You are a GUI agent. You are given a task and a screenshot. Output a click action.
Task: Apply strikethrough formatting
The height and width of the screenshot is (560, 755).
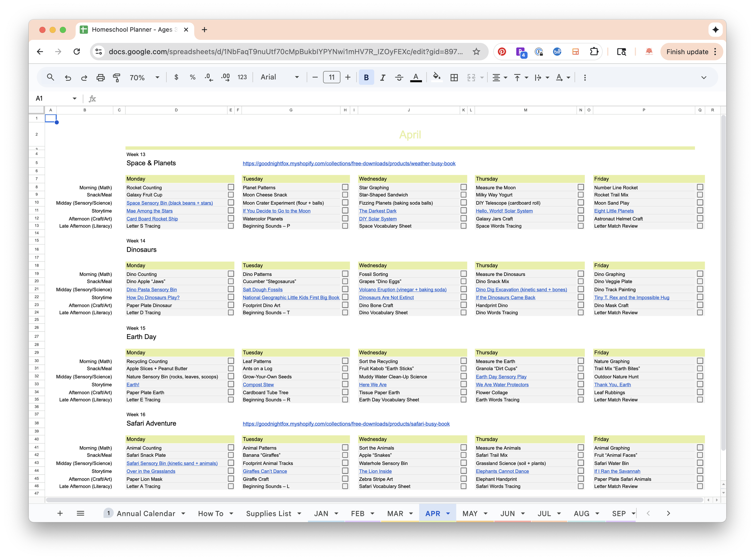[x=399, y=77]
